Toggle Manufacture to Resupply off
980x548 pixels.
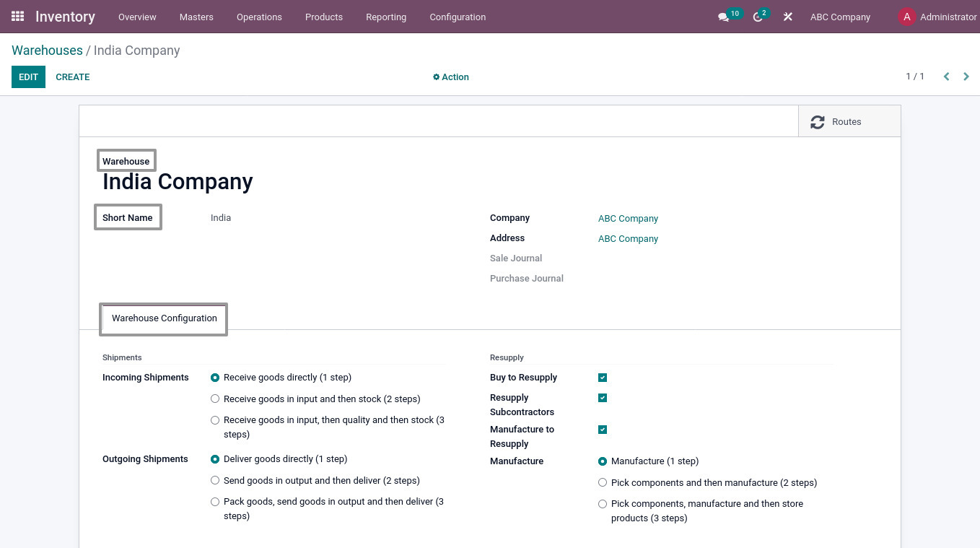tap(603, 430)
